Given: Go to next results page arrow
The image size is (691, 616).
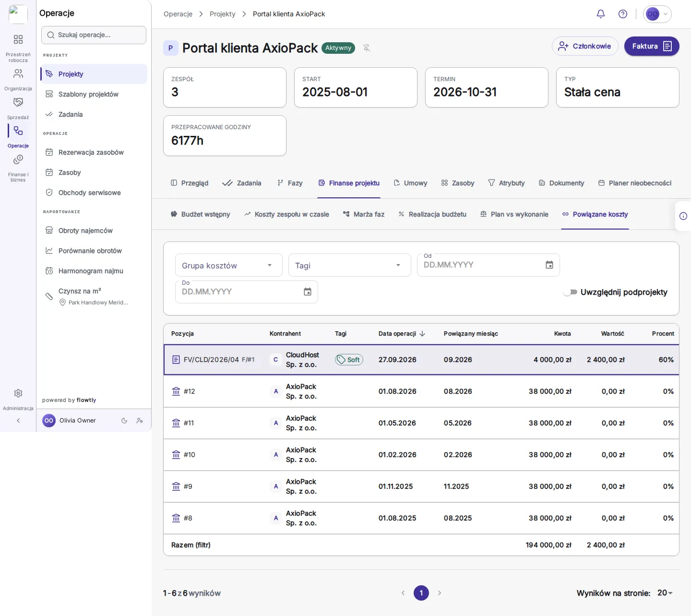Looking at the screenshot, I should point(440,593).
